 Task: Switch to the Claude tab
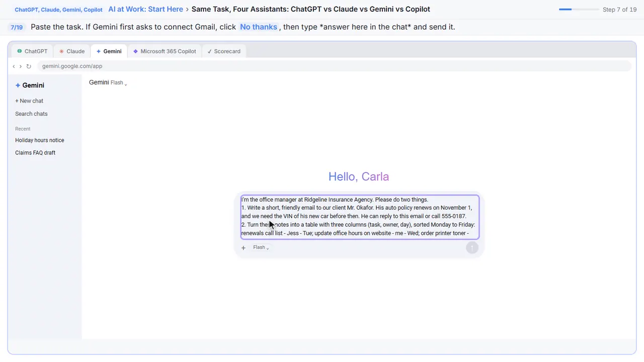72,51
